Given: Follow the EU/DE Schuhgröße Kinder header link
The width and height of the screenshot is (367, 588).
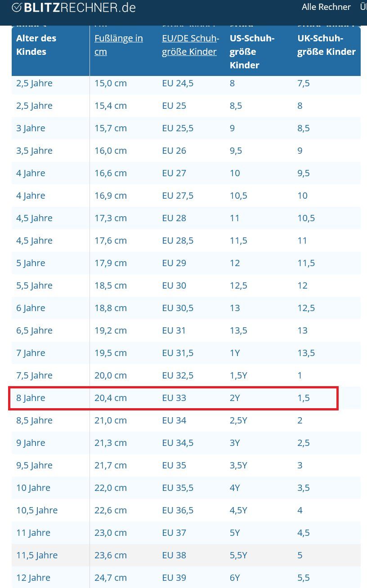Looking at the screenshot, I should coord(191,45).
